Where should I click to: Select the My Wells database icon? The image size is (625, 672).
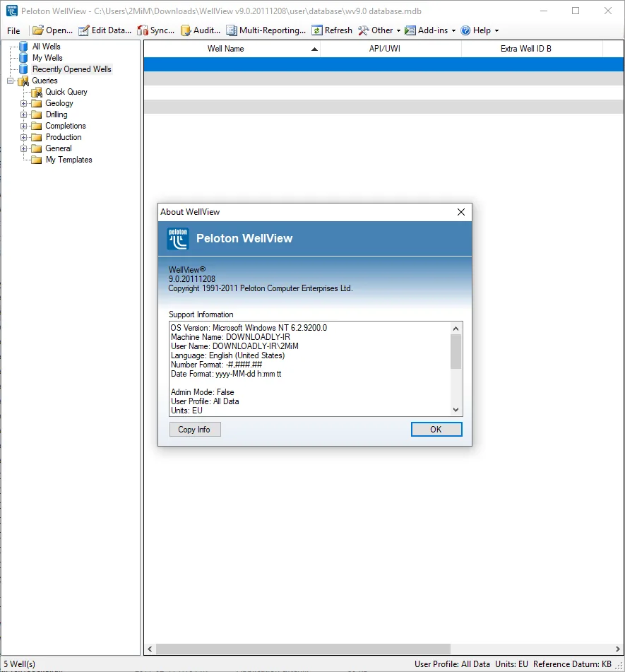(23, 57)
